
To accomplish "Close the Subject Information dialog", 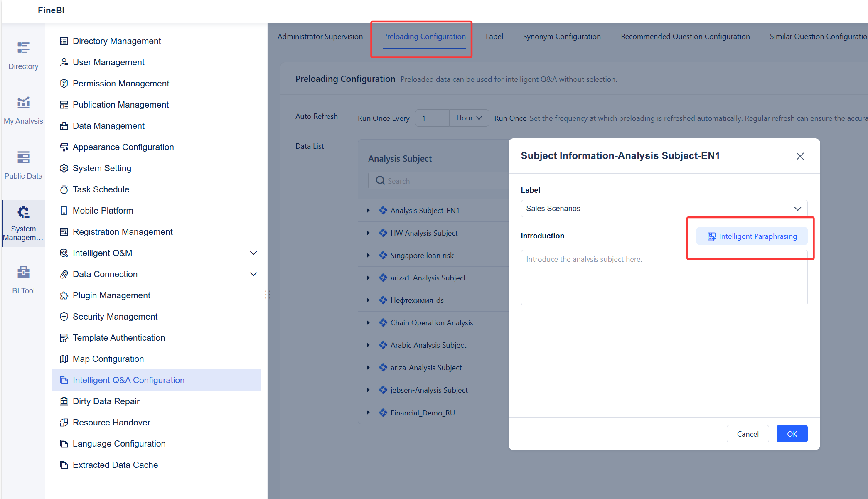I will [800, 156].
